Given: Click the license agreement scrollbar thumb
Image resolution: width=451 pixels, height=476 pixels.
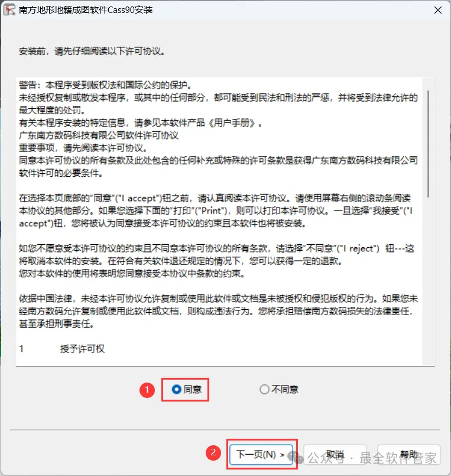Looking at the screenshot, I should pyautogui.click(x=428, y=144).
